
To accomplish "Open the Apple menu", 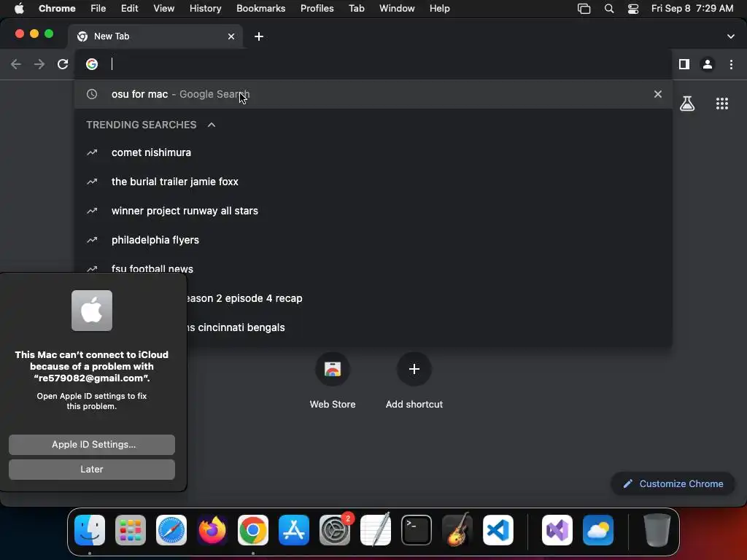I will pyautogui.click(x=19, y=9).
